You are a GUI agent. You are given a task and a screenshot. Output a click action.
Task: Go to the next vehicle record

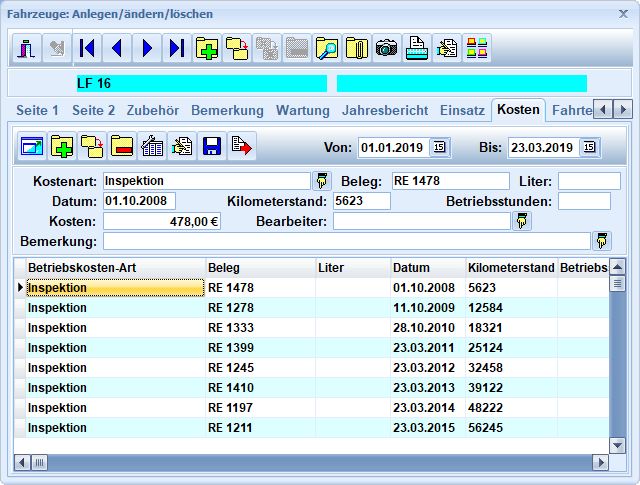coord(147,49)
